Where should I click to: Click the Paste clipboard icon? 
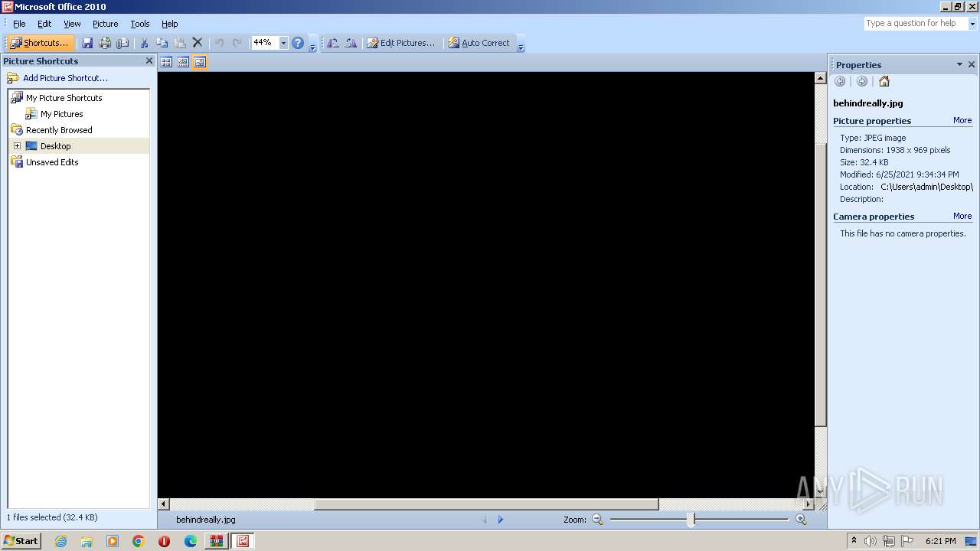pyautogui.click(x=180, y=43)
